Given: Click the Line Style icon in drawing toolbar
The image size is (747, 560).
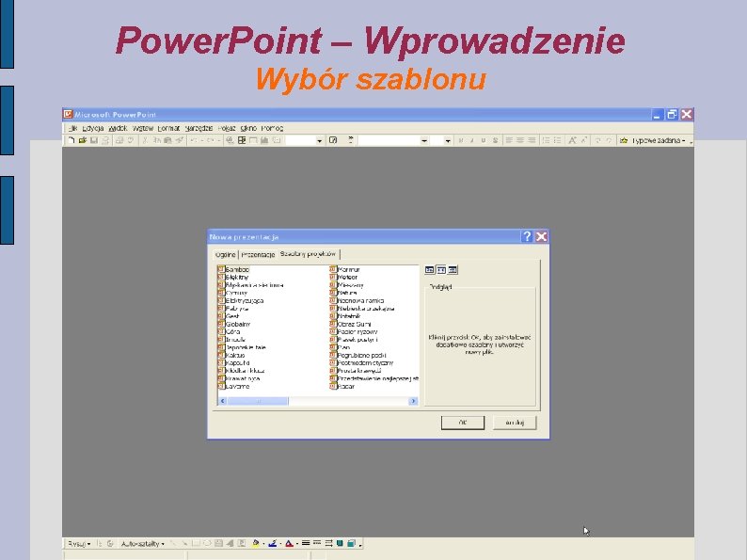Looking at the screenshot, I should [306, 543].
